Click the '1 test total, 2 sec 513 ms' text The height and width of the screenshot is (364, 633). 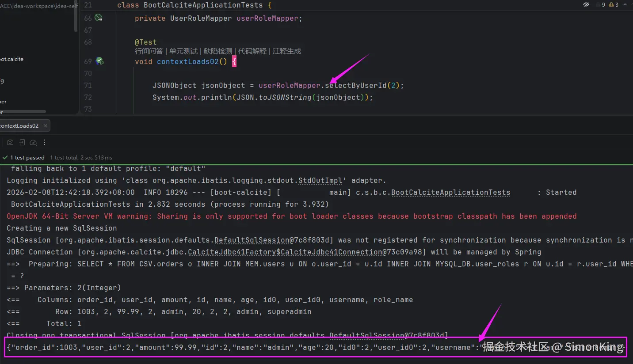81,158
